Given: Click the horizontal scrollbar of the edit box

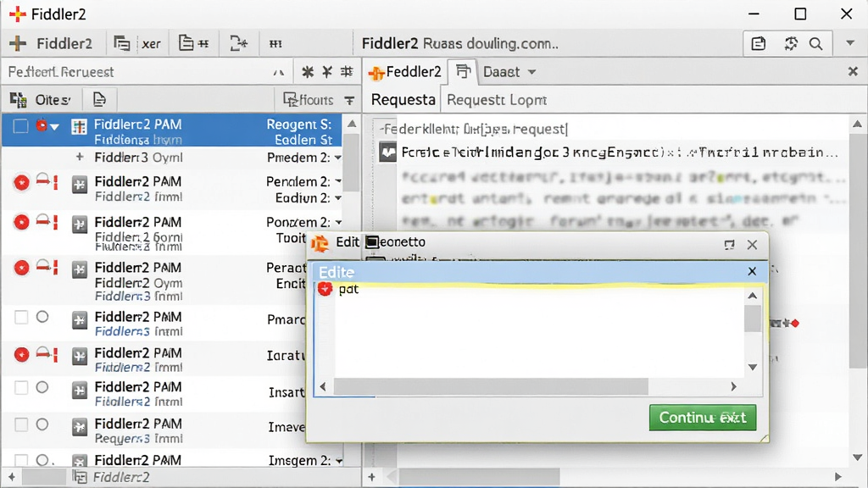Looking at the screenshot, I should (x=491, y=386).
